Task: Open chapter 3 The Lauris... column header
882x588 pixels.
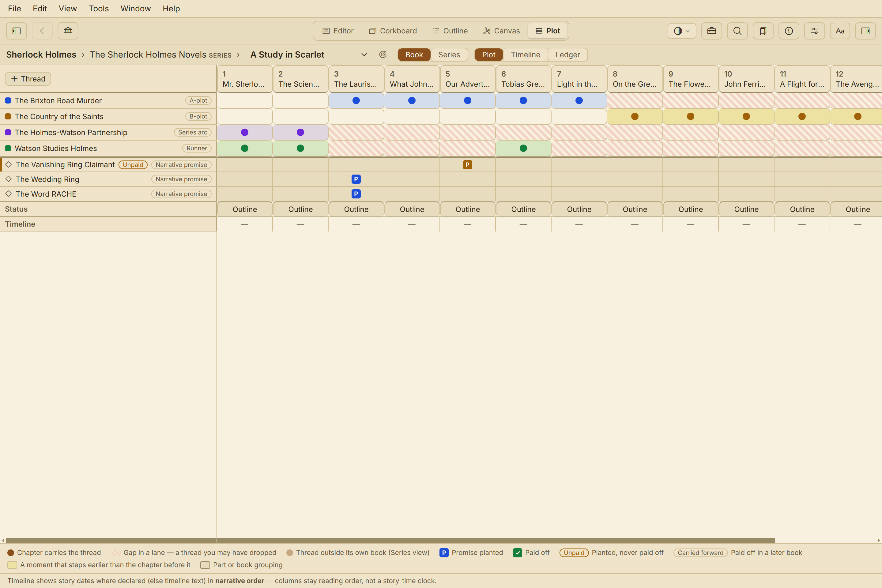Action: [356, 79]
